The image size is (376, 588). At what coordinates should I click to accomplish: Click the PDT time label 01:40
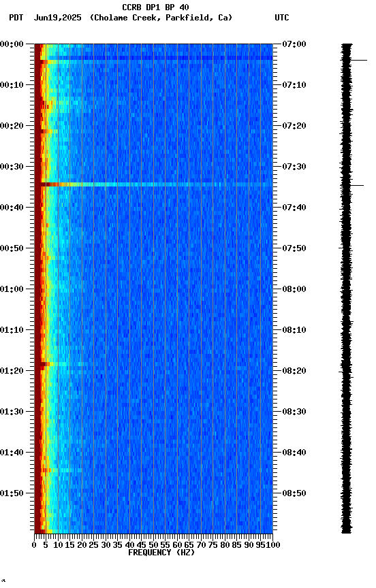point(12,453)
